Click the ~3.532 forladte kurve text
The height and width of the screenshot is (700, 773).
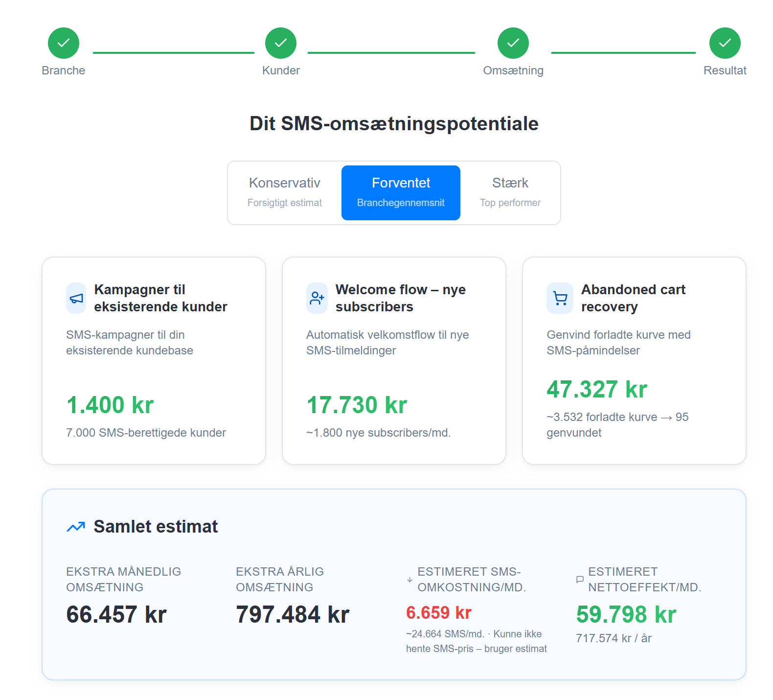[617, 425]
